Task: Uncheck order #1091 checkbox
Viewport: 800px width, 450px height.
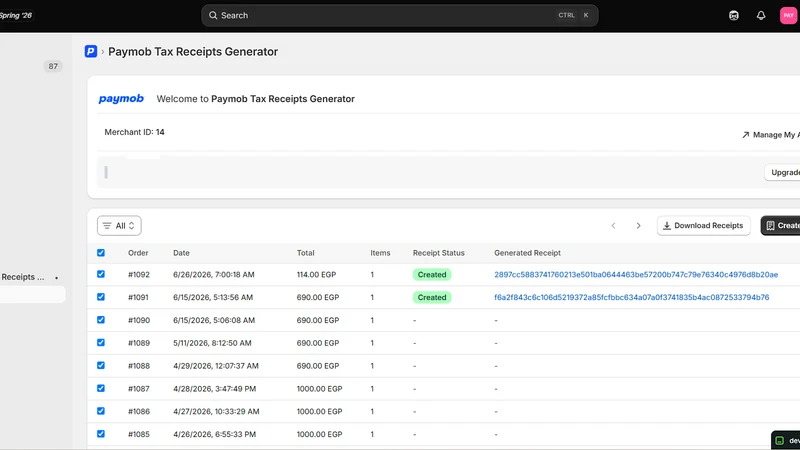Action: pos(101,297)
